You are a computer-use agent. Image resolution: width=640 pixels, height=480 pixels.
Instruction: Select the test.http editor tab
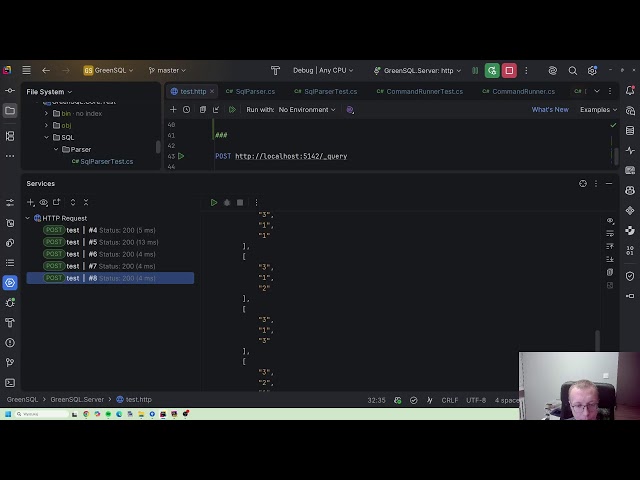[193, 91]
